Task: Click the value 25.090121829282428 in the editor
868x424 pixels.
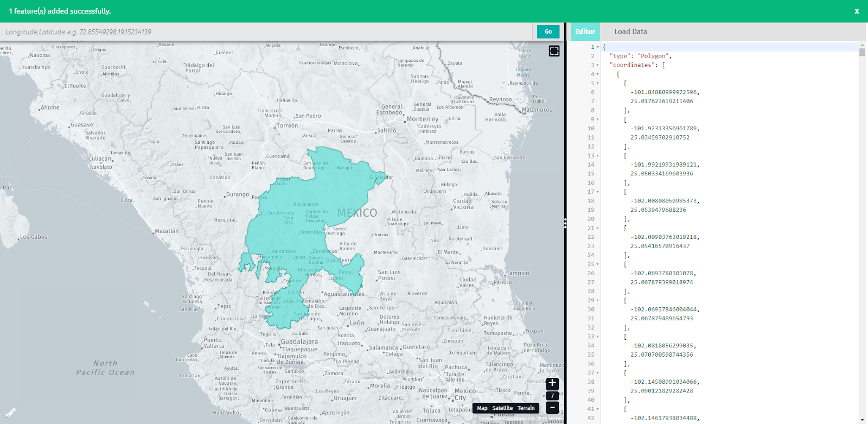Action: 662,391
